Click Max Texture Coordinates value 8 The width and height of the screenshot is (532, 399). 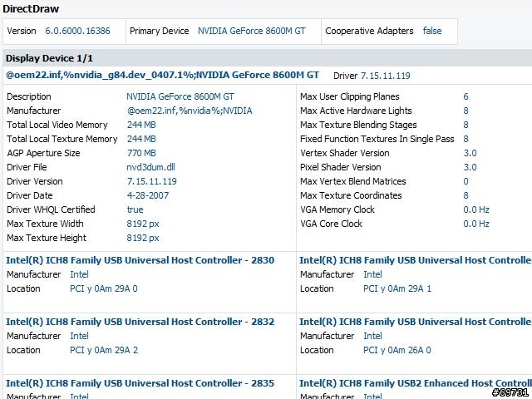[465, 196]
